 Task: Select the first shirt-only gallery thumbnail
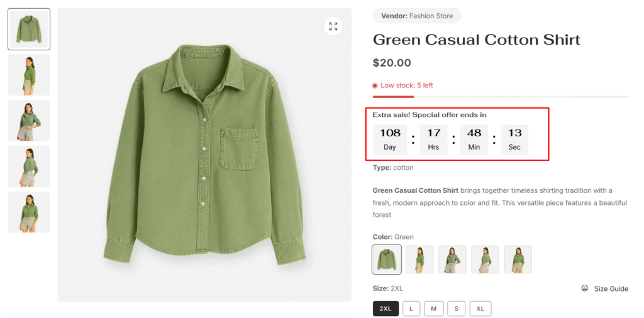click(x=29, y=29)
